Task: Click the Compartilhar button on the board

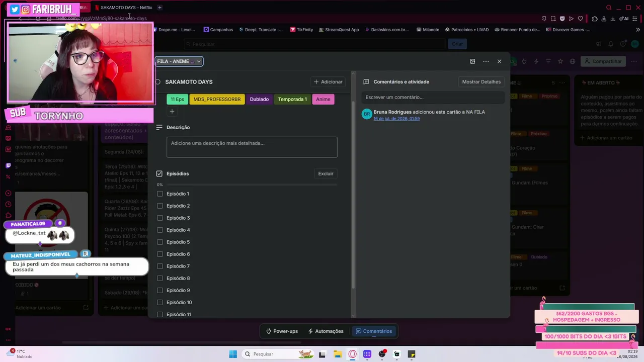Action: point(603,61)
